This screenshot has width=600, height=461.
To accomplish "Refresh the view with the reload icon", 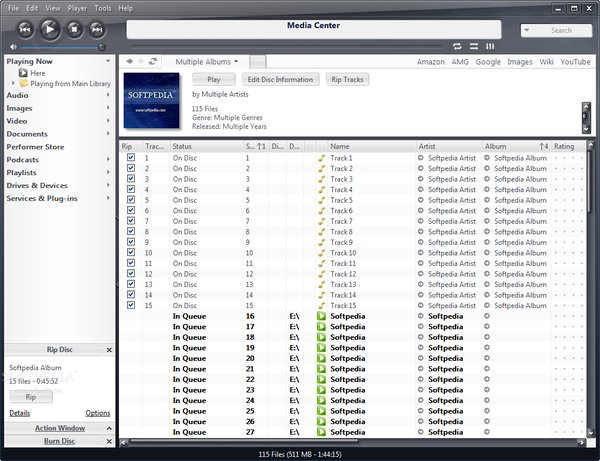I will pos(153,61).
